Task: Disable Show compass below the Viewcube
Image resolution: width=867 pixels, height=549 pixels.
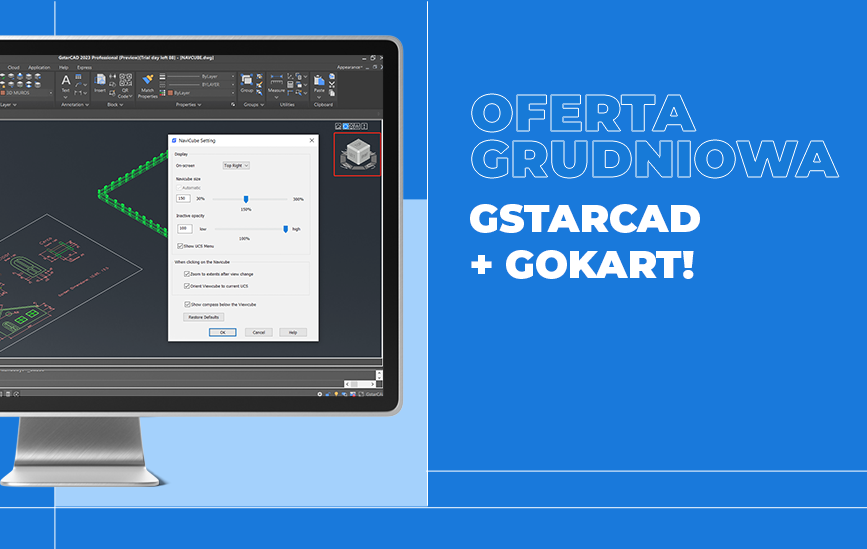Action: click(187, 303)
